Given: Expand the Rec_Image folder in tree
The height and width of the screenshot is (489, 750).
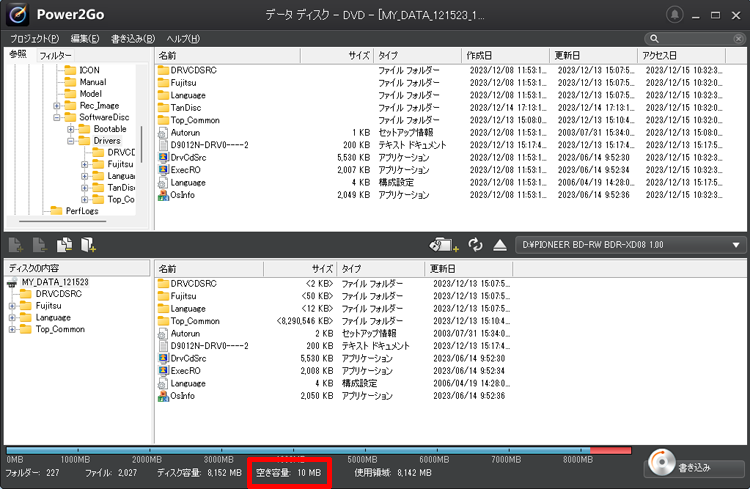Looking at the screenshot, I should 58,106.
